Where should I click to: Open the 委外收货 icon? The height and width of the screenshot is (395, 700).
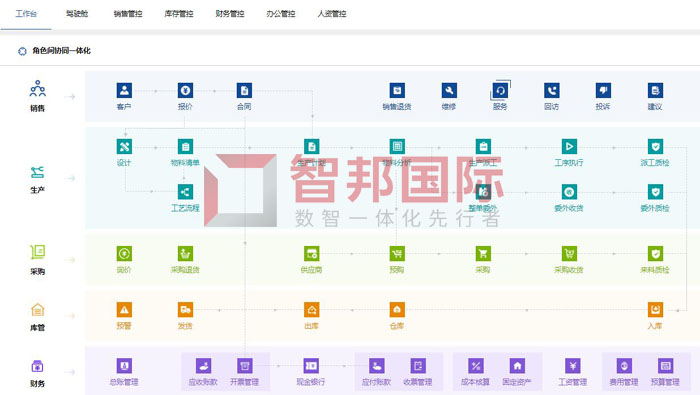(x=569, y=192)
